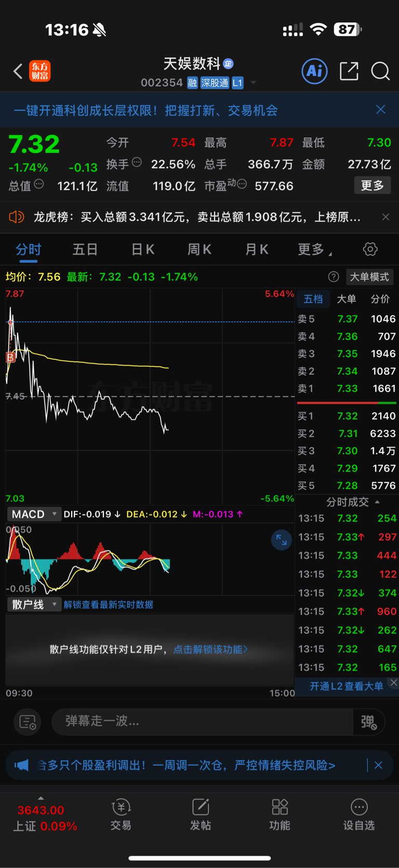The height and width of the screenshot is (868, 399).
Task: Switch to the 分价 tab
Action: pyautogui.click(x=380, y=299)
